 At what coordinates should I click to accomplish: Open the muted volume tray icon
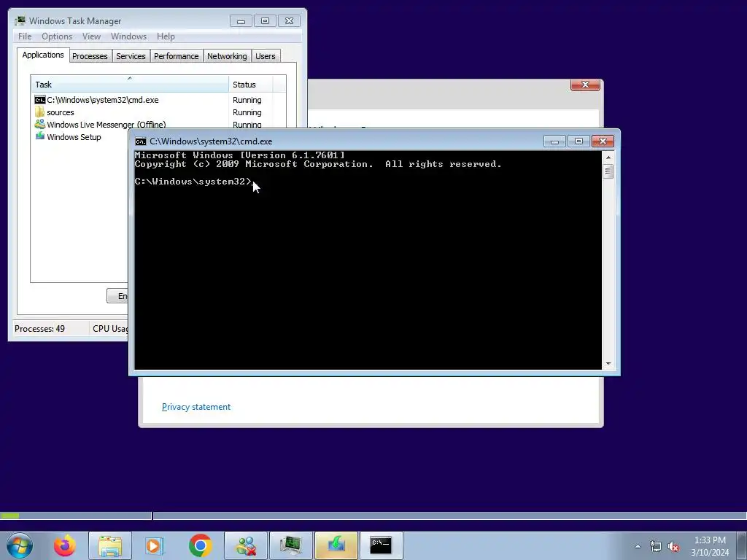[x=673, y=546]
